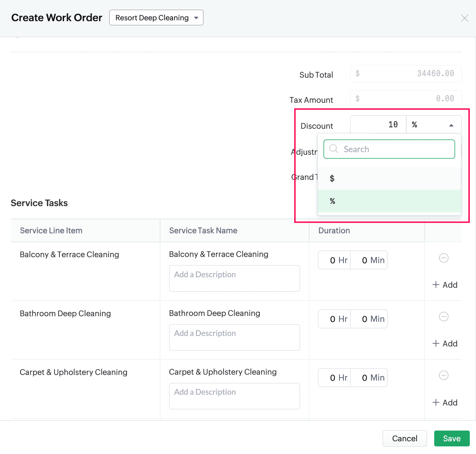The image size is (476, 454).
Task: Add a task under Carpet & Upholstery Cleaning
Action: (x=445, y=403)
